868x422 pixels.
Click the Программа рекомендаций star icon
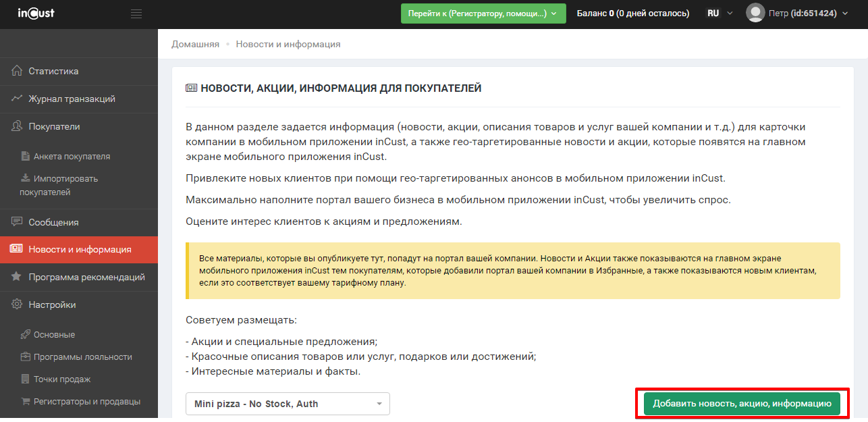click(x=17, y=277)
